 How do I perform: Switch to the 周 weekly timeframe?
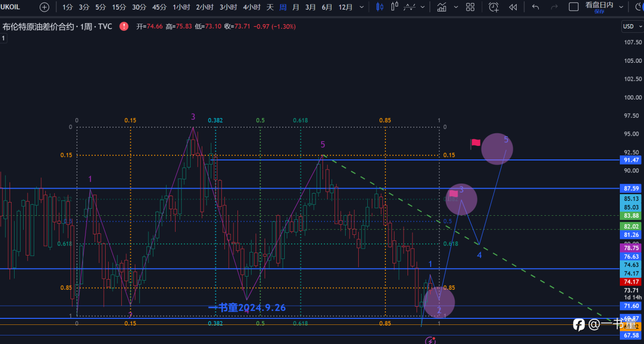coord(283,7)
